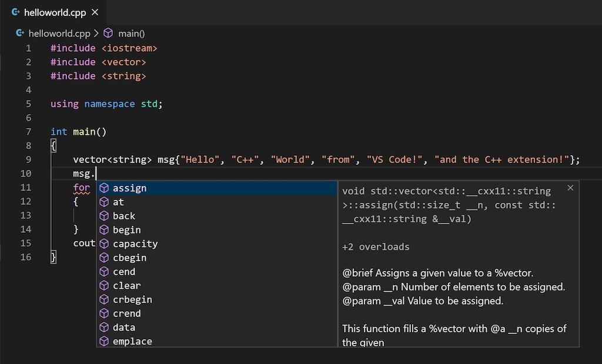Select 'cbegin' from IntelliSense suggestions
Viewport: 602px width, 364px height.
[x=129, y=258]
